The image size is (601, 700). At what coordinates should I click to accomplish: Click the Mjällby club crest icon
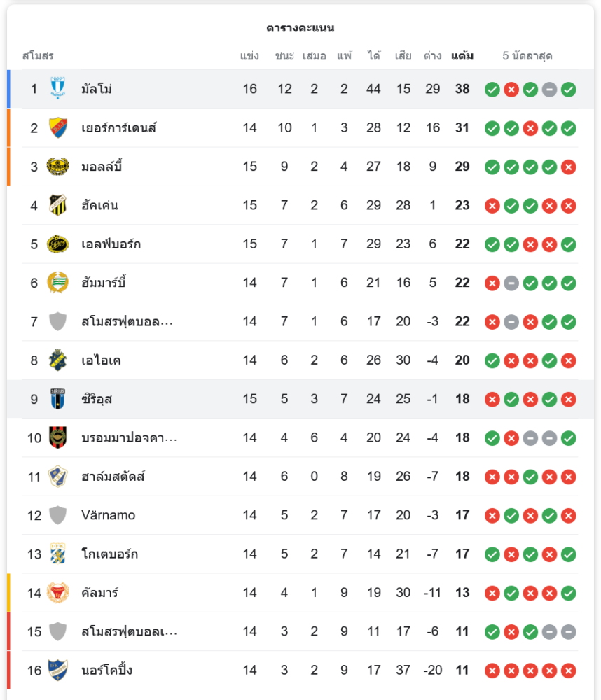pos(57,167)
